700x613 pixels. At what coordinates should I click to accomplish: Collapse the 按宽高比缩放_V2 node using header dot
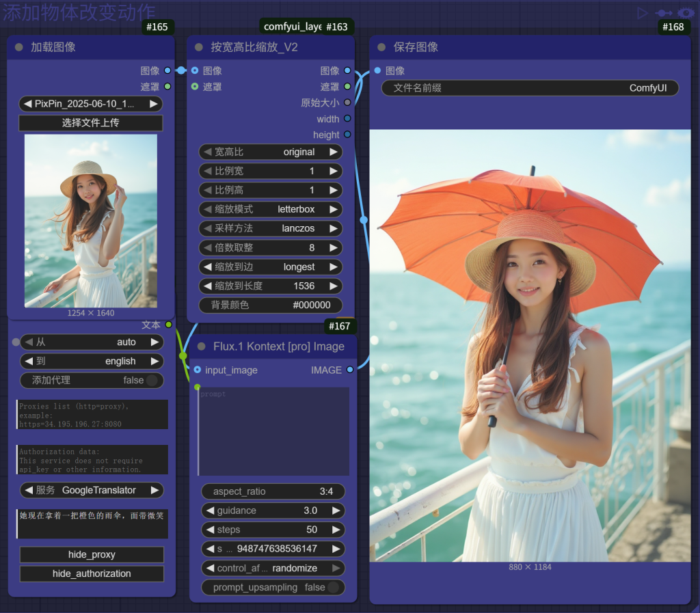coord(199,47)
